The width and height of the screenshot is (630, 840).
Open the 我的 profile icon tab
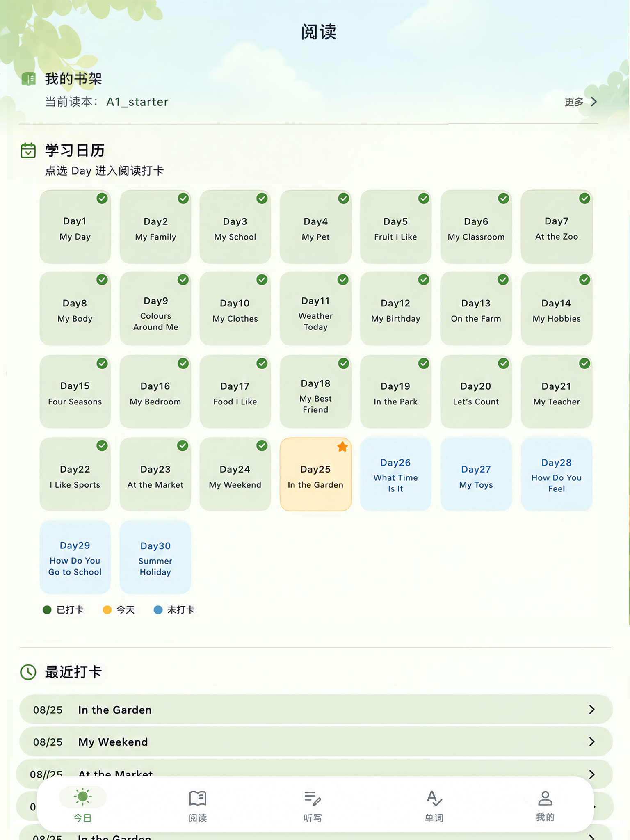click(x=545, y=798)
